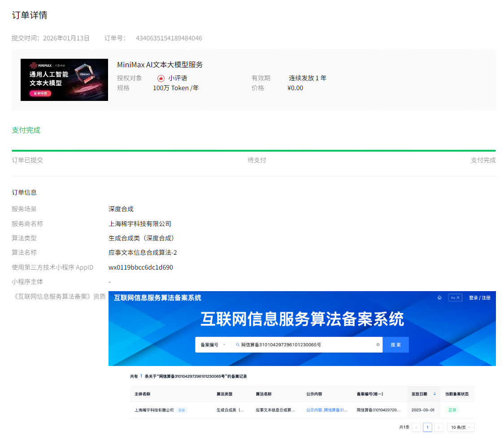Image resolution: width=504 pixels, height=445 pixels.
Task: Click 上海稀宇科技有限公司 in table row
Action: pyautogui.click(x=154, y=410)
